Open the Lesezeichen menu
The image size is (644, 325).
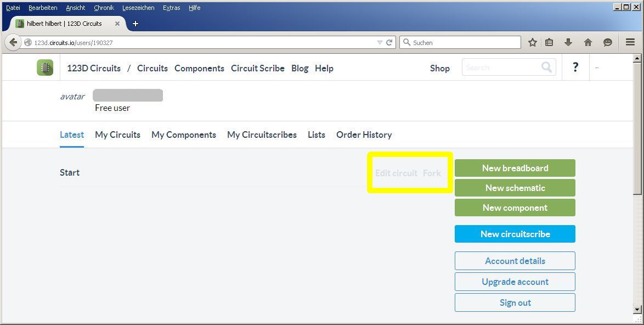tap(138, 8)
